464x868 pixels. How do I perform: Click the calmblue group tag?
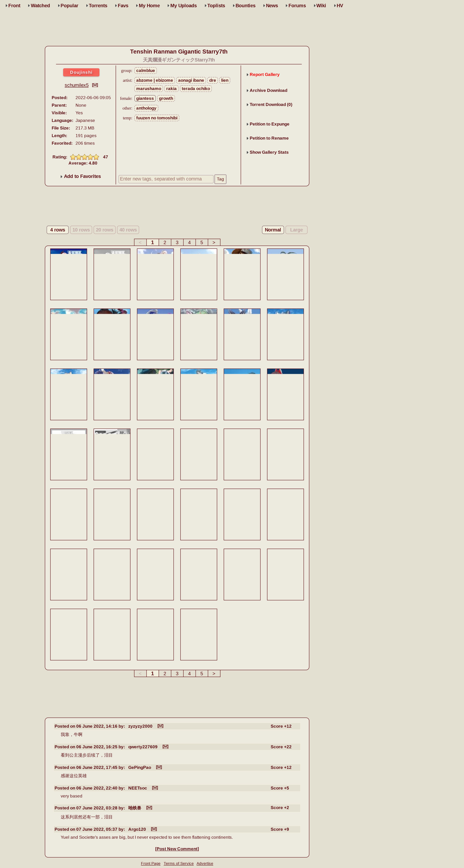click(146, 71)
